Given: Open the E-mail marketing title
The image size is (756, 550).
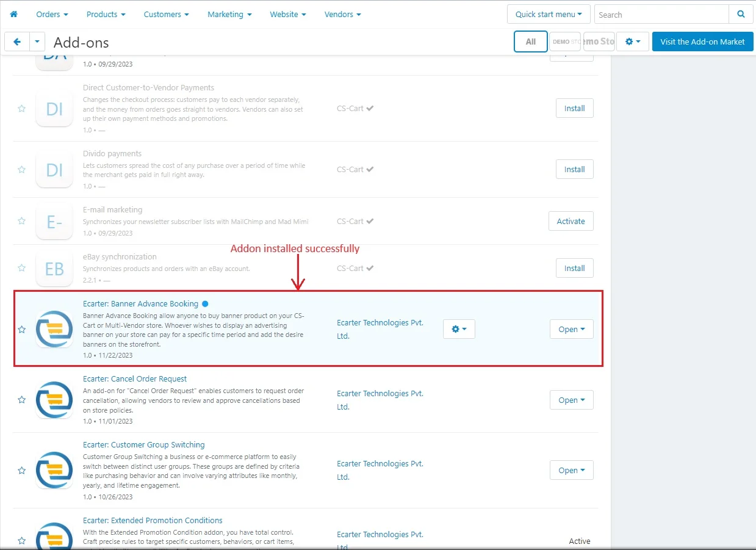Looking at the screenshot, I should [x=113, y=209].
